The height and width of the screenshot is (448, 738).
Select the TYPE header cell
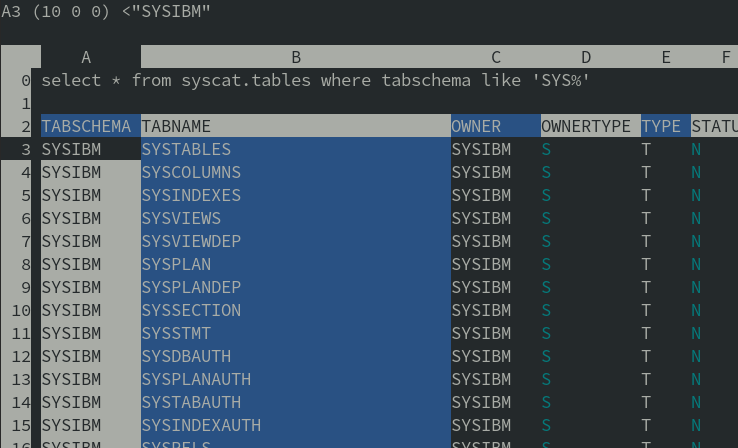(x=661, y=126)
